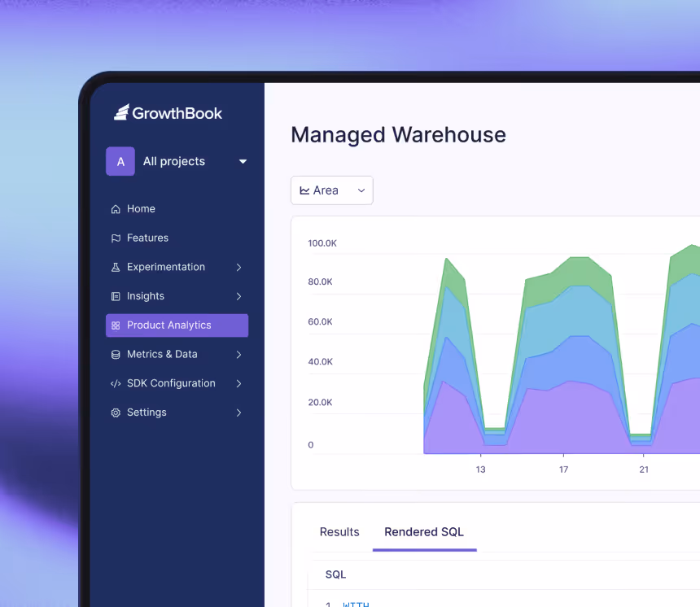
Task: Click the Experimentation flask icon
Action: (x=116, y=267)
